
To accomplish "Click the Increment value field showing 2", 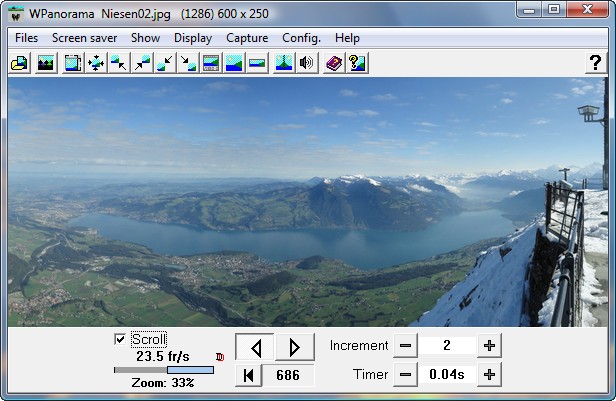I will coord(447,346).
